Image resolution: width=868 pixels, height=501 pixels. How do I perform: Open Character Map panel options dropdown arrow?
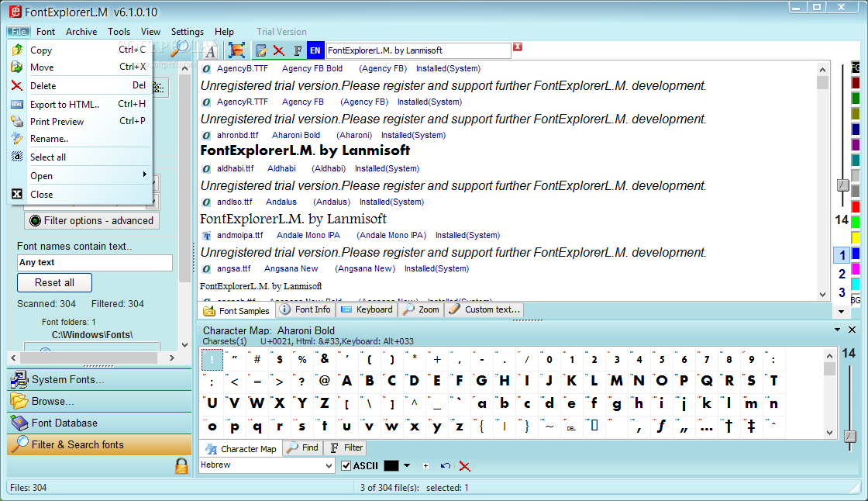click(x=838, y=329)
